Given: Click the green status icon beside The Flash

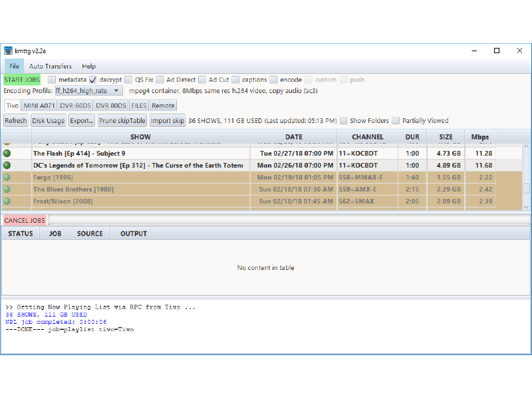Looking at the screenshot, I should tap(7, 153).
